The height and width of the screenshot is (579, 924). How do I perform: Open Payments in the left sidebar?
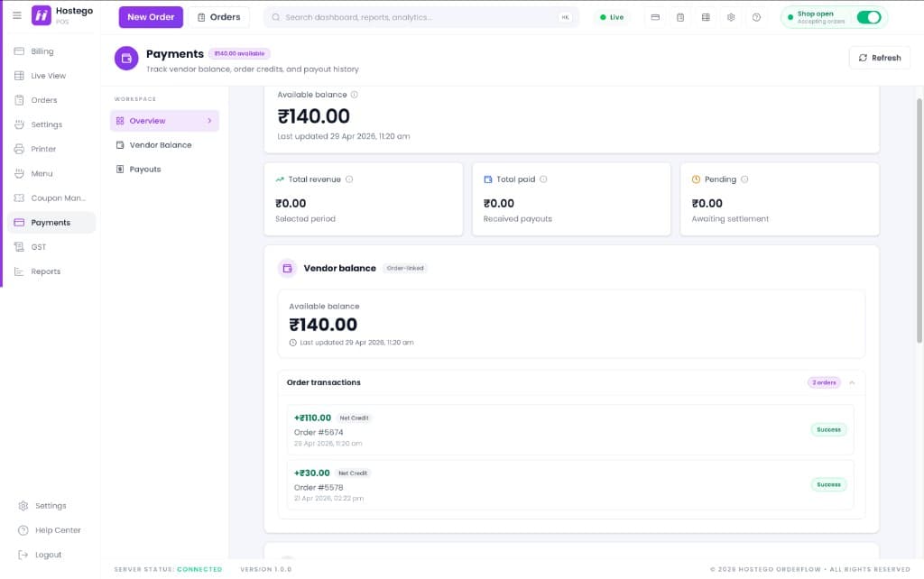[51, 223]
